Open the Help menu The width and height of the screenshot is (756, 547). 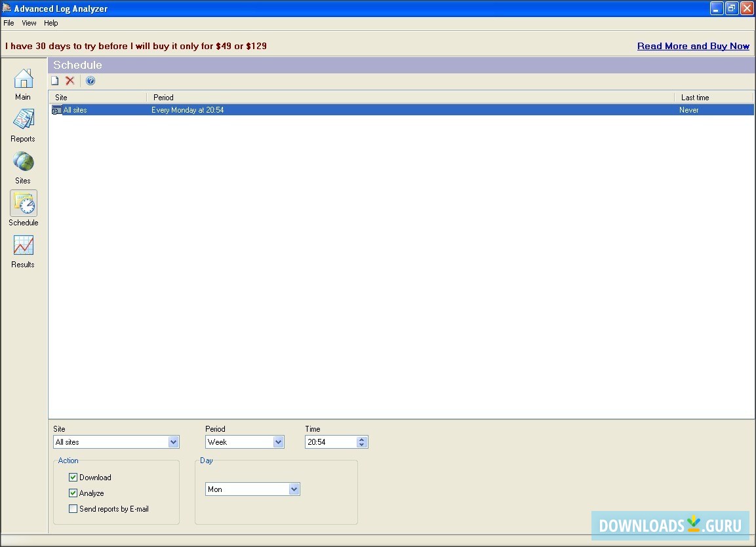tap(50, 23)
